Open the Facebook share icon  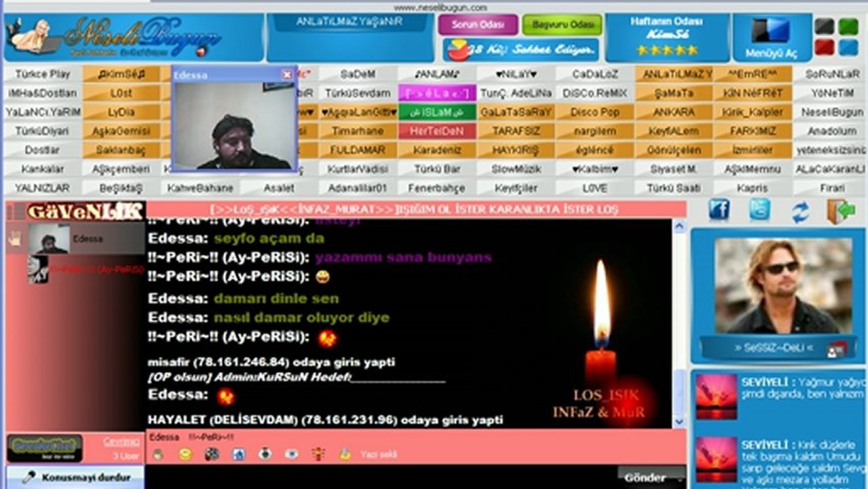coord(719,211)
